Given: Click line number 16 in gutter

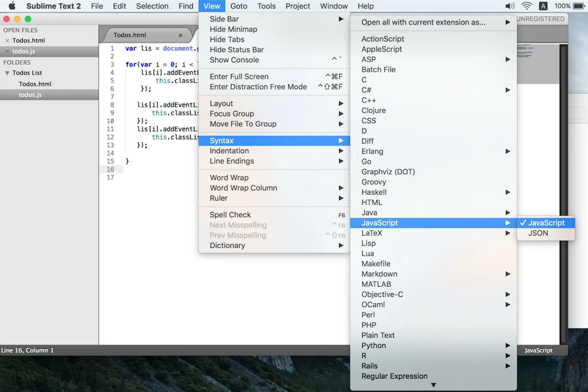Looking at the screenshot, I should point(110,169).
